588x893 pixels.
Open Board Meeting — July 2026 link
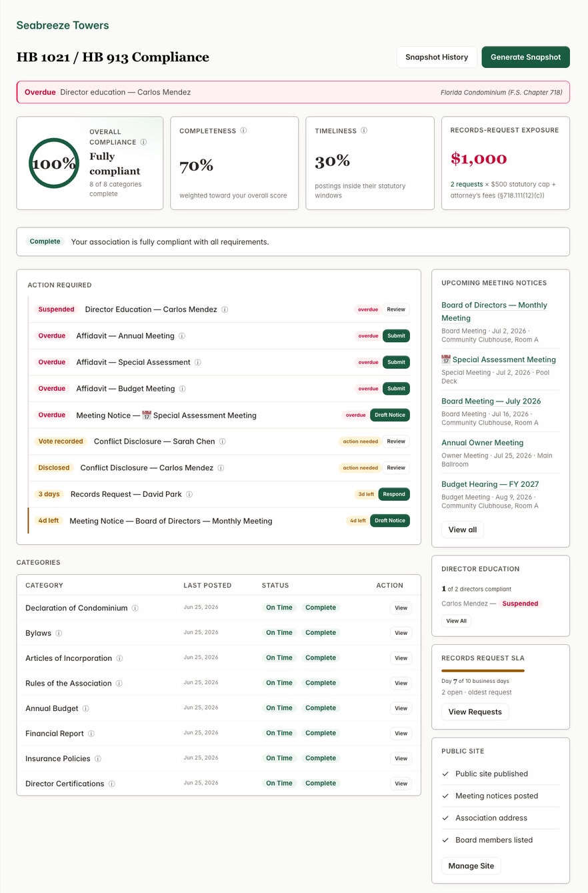pyautogui.click(x=491, y=401)
